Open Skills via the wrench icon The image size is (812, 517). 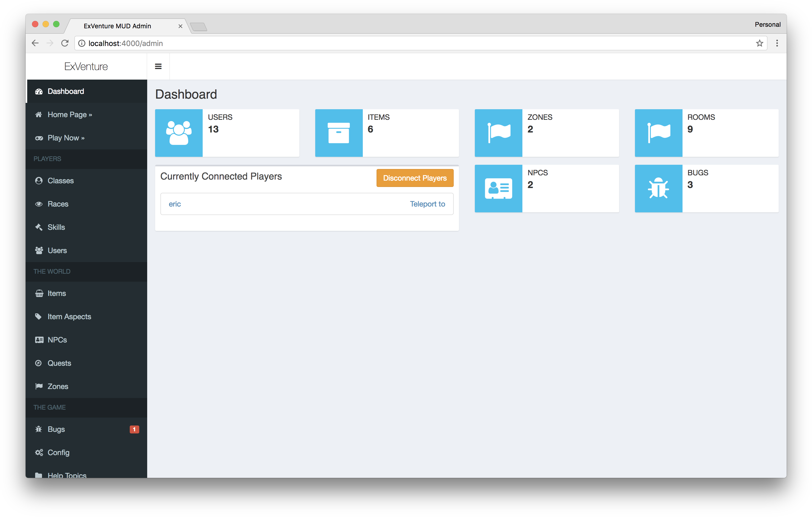click(39, 227)
